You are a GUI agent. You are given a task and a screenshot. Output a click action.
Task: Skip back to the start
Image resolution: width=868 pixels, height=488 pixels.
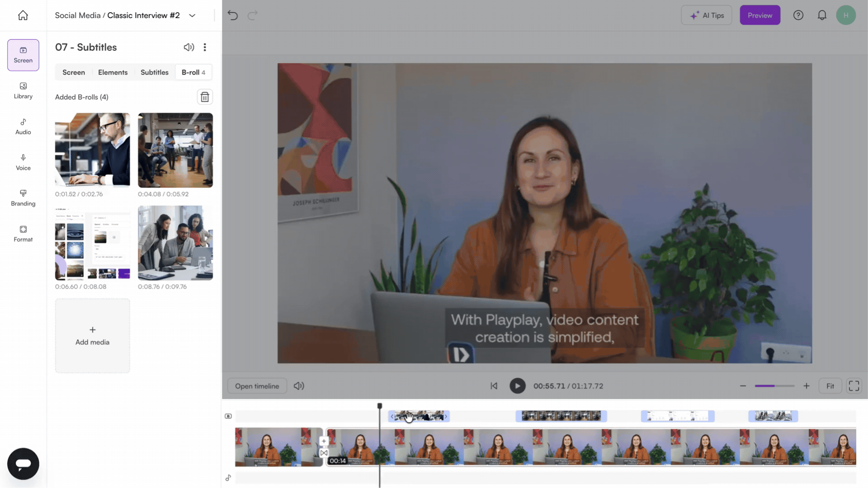pos(494,386)
